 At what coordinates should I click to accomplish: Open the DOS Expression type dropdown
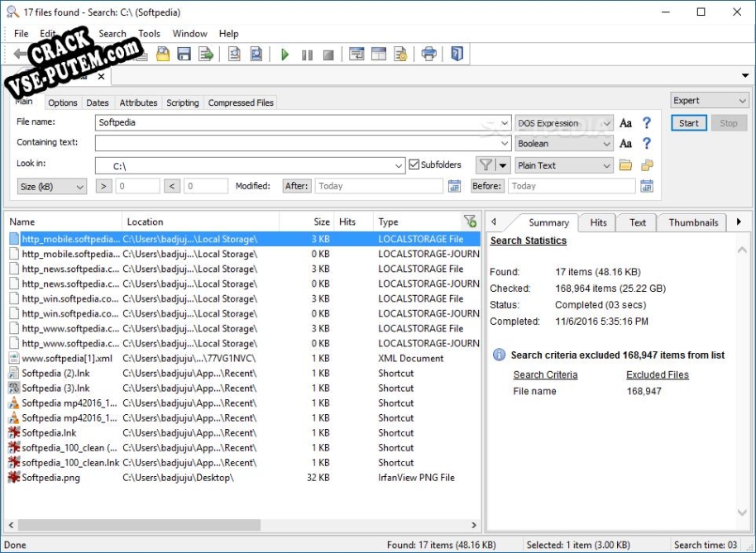tap(564, 123)
